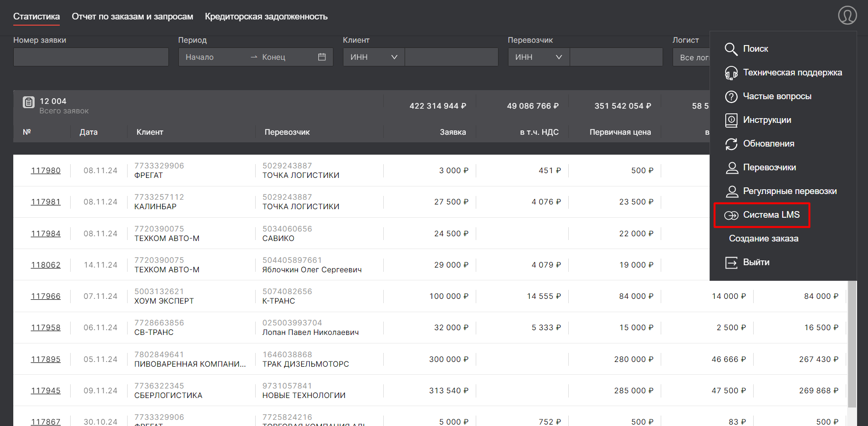
Task: Open order link 117966
Action: pos(46,296)
